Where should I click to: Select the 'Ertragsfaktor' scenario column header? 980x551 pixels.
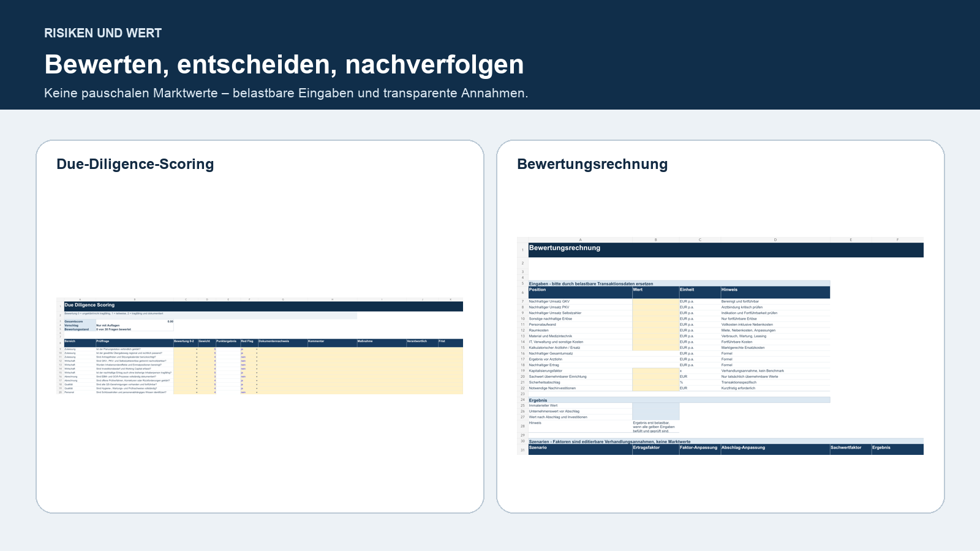655,449
